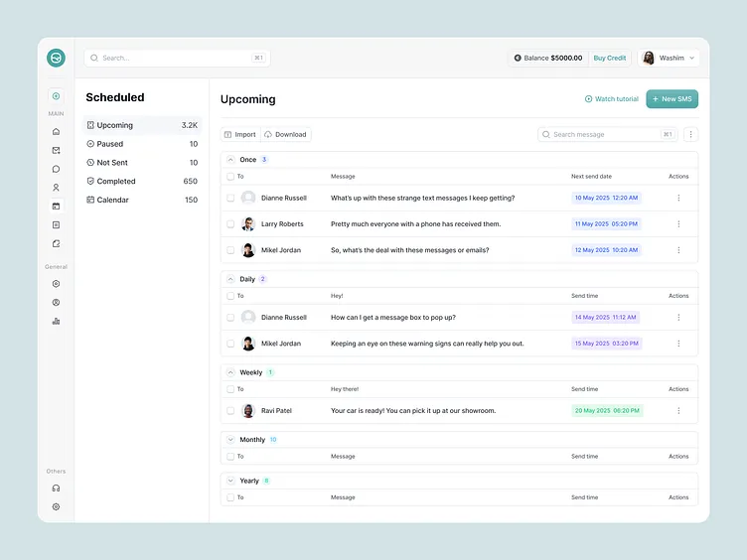Click the three-dot actions icon for Larry Roberts
This screenshot has width=747, height=560.
678,224
